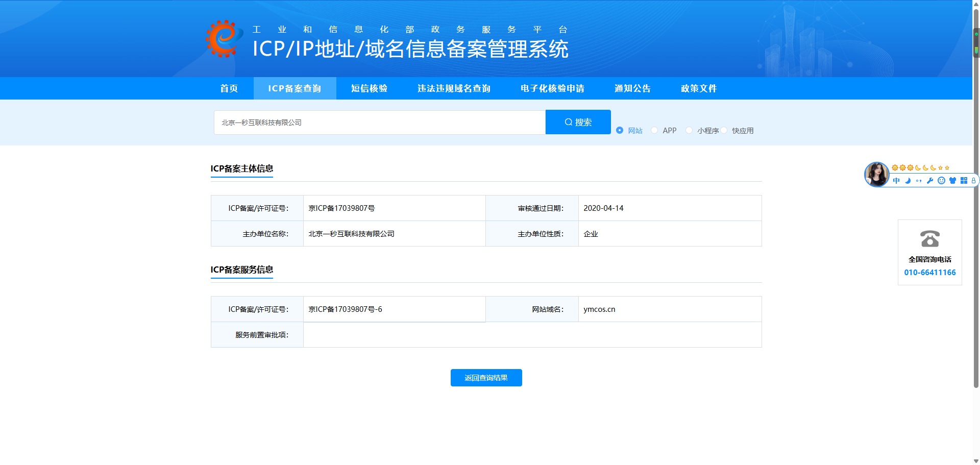
Task: Choose the 快应用 radio option
Action: click(x=724, y=131)
